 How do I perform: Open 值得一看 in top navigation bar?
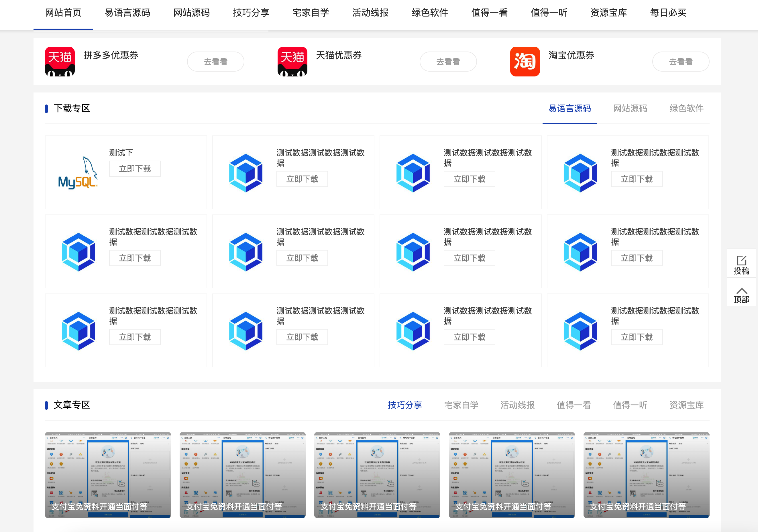pyautogui.click(x=489, y=13)
